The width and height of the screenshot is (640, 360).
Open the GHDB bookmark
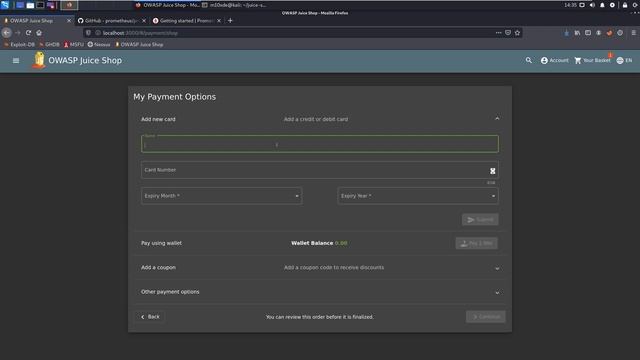(49, 44)
